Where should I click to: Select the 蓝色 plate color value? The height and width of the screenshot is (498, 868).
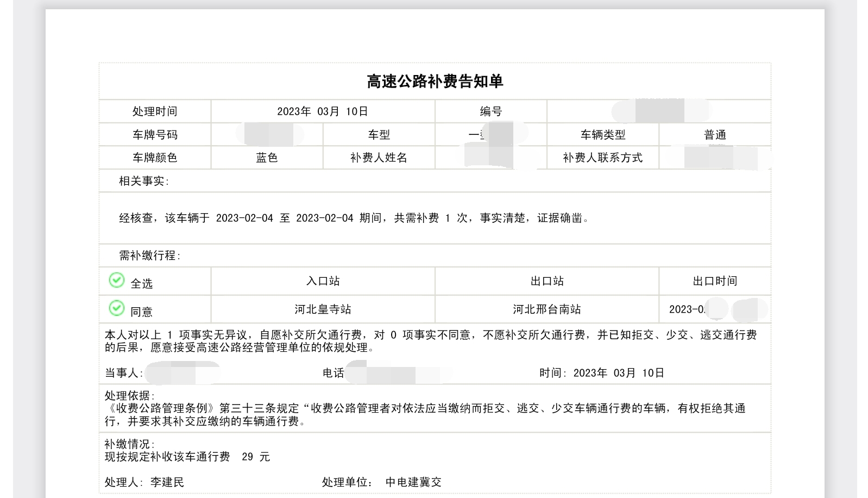267,158
